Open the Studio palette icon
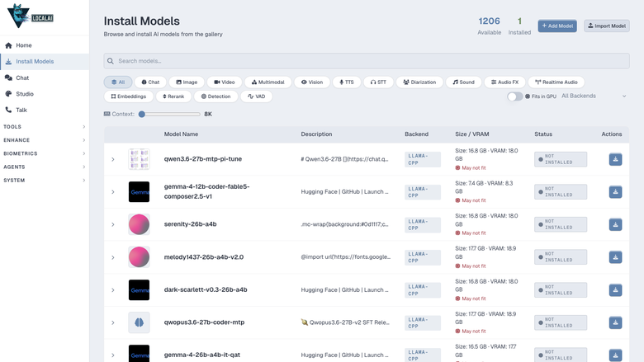 [8, 94]
